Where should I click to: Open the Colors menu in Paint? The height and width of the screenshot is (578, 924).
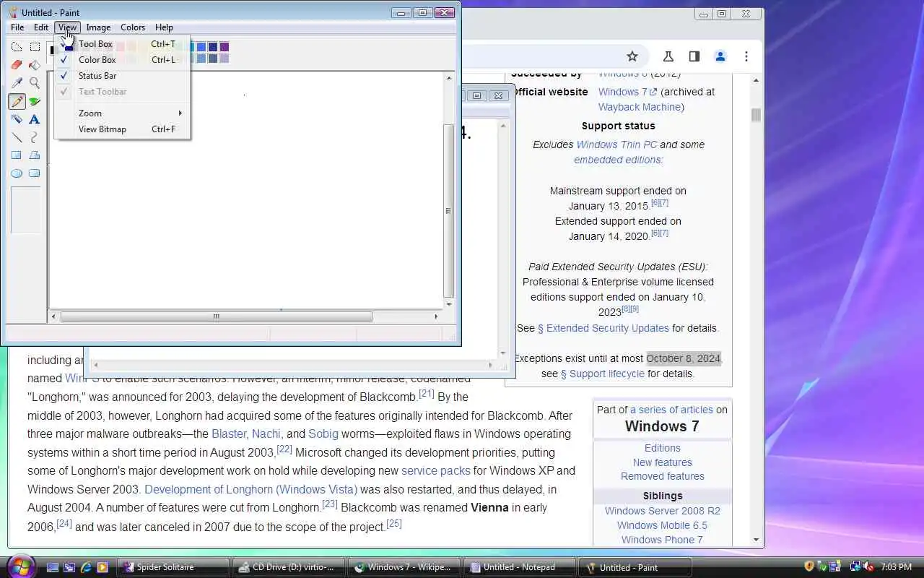click(x=133, y=27)
